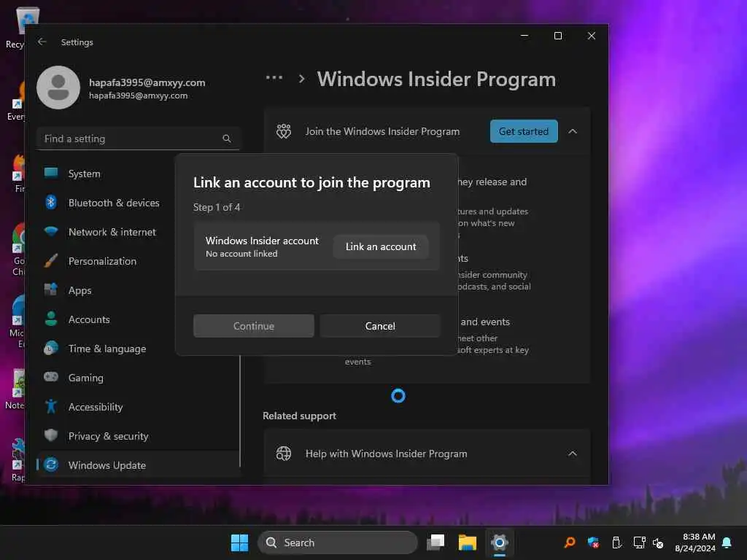Open the notifications bell icon
Image resolution: width=747 pixels, height=560 pixels.
click(727, 542)
